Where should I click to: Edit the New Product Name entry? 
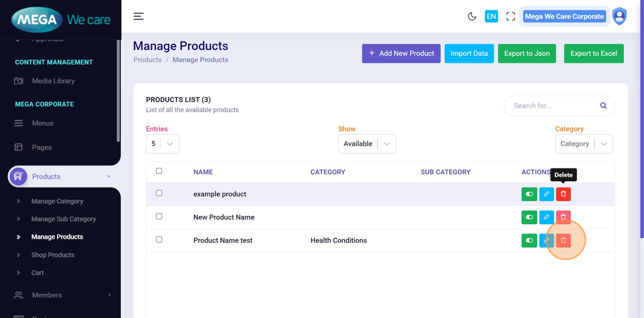[x=546, y=217]
